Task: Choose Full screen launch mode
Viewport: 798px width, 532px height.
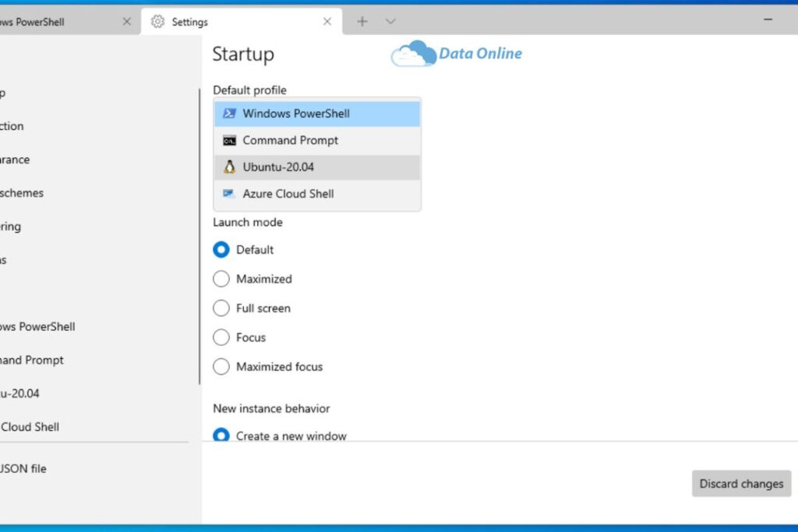Action: [252, 308]
